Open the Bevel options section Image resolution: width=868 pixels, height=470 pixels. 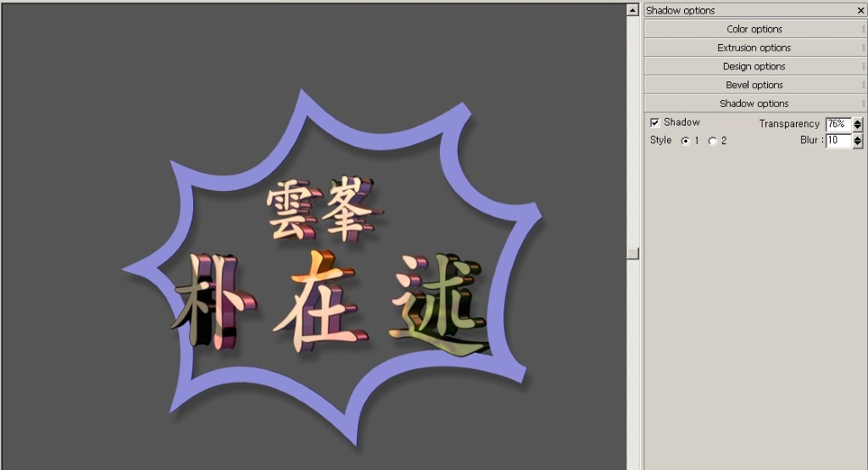pyautogui.click(x=754, y=85)
